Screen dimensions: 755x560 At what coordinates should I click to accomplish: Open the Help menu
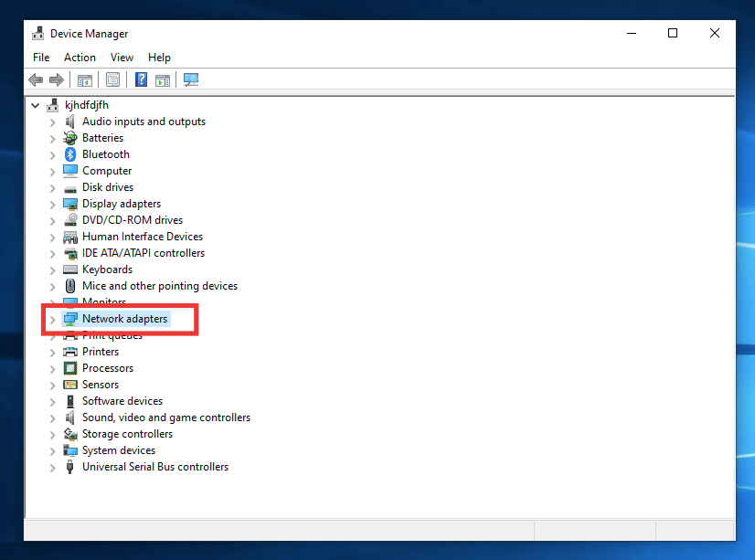[x=159, y=58]
